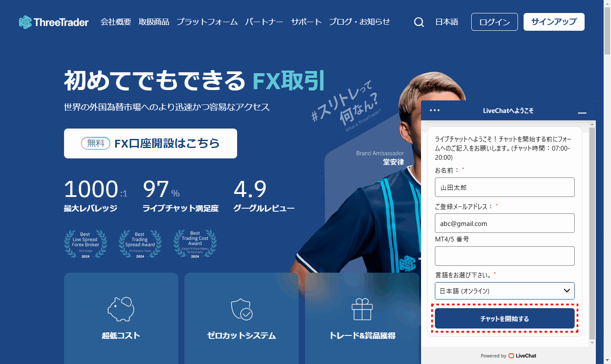This screenshot has width=611, height=364.
Task: Click Best Low Spread Forex Broker badge
Action: click(x=86, y=244)
